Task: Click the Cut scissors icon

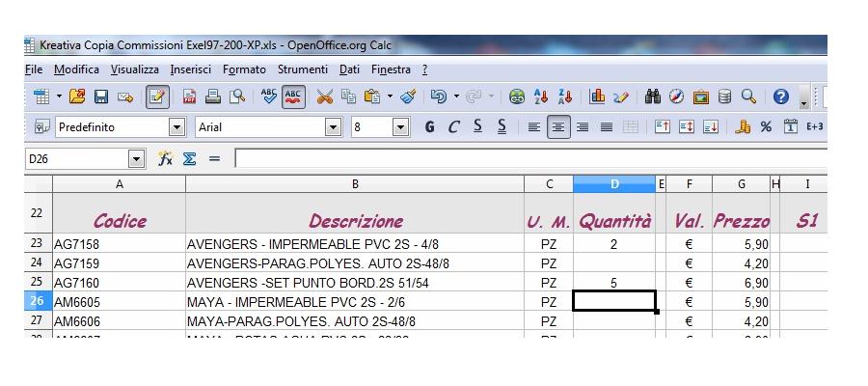Action: pyautogui.click(x=325, y=96)
